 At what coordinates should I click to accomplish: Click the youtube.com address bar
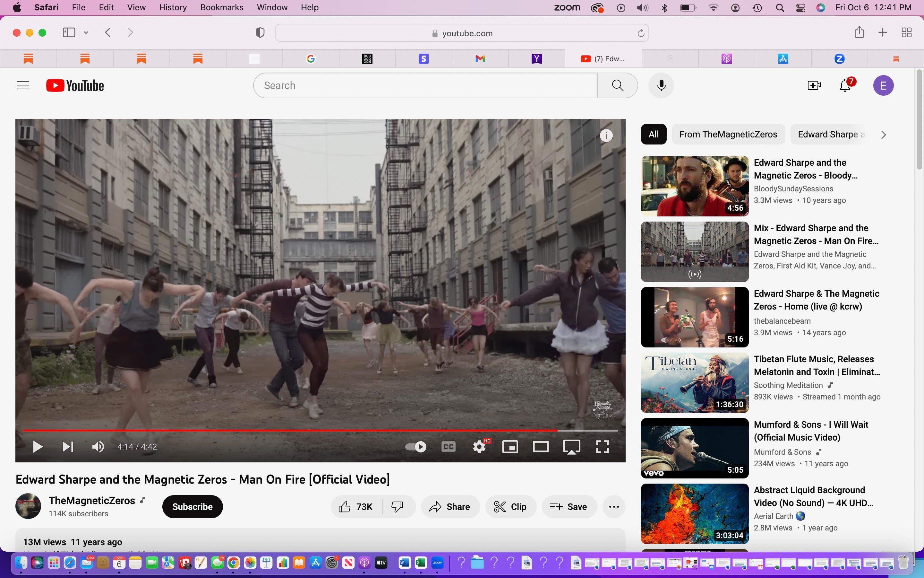pyautogui.click(x=462, y=33)
